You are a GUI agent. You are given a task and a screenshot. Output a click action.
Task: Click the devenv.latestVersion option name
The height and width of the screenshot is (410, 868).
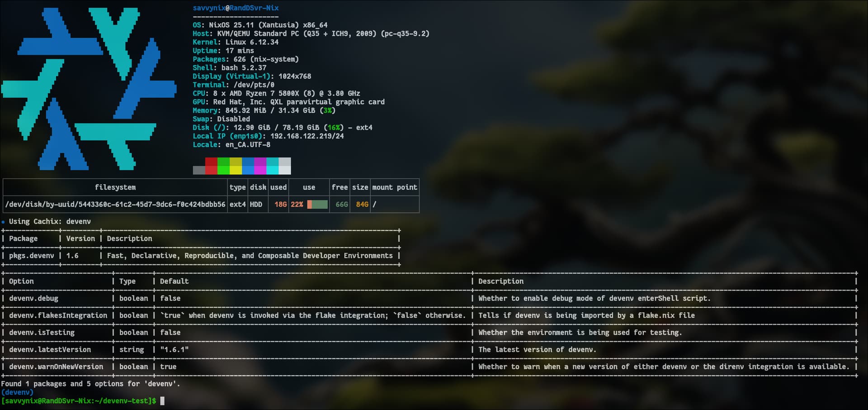(50, 350)
